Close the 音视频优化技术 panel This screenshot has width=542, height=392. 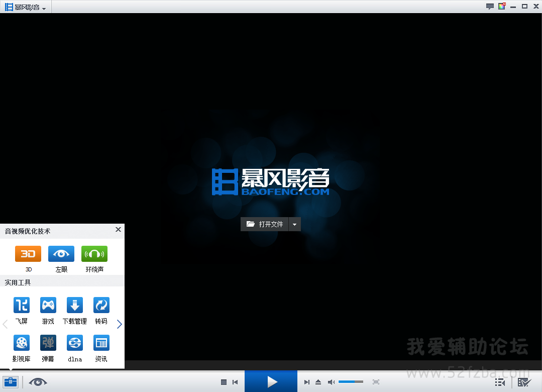tap(118, 229)
